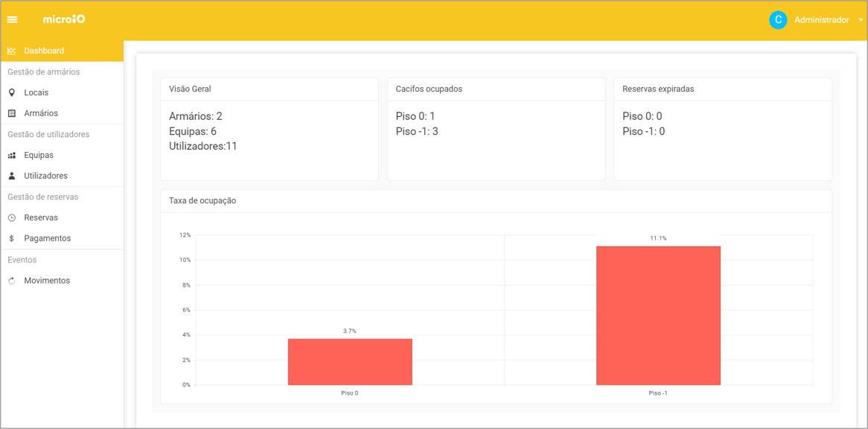The width and height of the screenshot is (868, 429).
Task: Click the Pagamentos dollar icon
Action: click(x=12, y=238)
